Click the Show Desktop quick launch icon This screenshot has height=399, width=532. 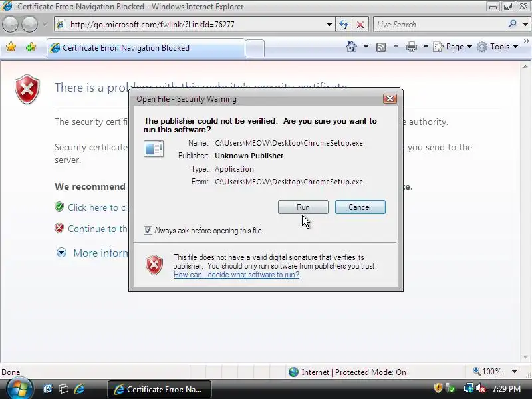point(48,389)
